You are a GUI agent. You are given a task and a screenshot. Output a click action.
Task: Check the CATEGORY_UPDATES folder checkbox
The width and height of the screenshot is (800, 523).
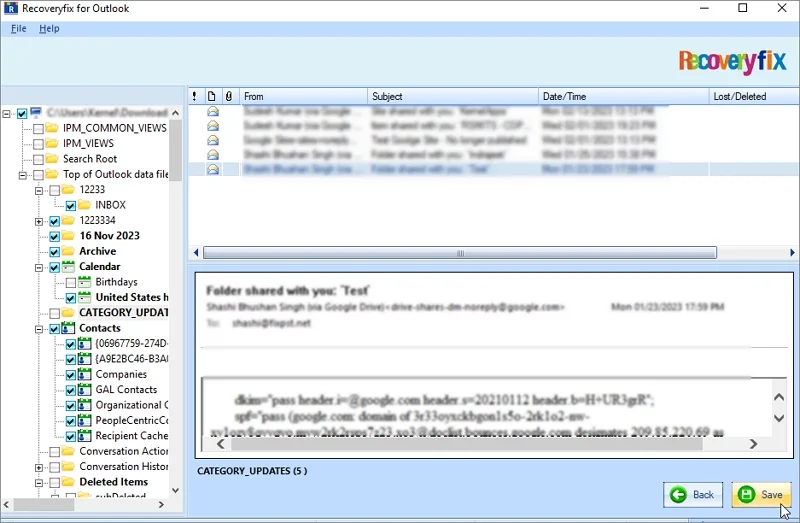point(55,313)
